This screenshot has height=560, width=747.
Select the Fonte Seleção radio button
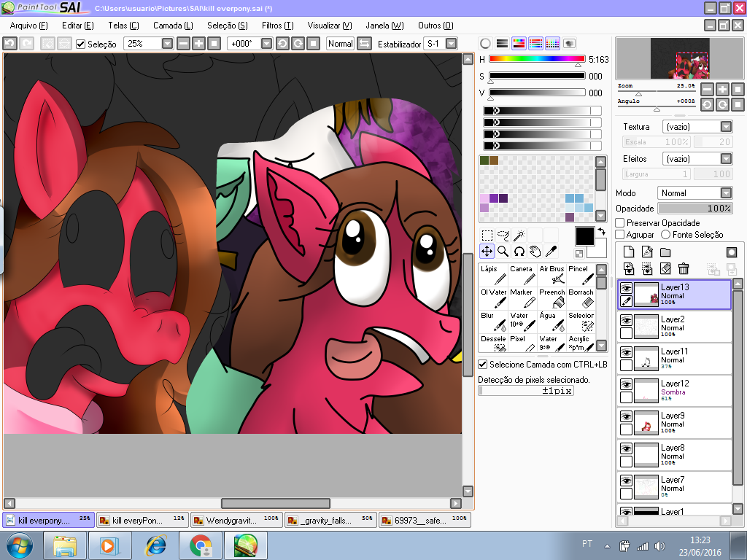tap(665, 235)
